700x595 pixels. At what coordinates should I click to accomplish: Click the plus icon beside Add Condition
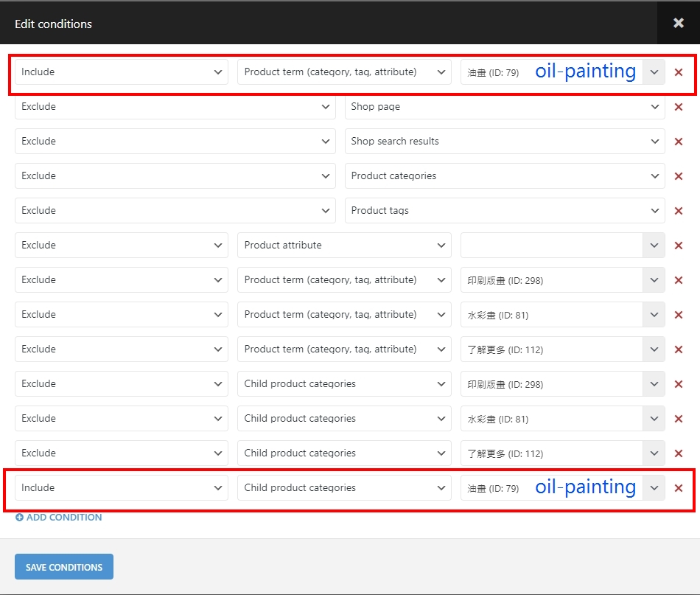click(19, 518)
